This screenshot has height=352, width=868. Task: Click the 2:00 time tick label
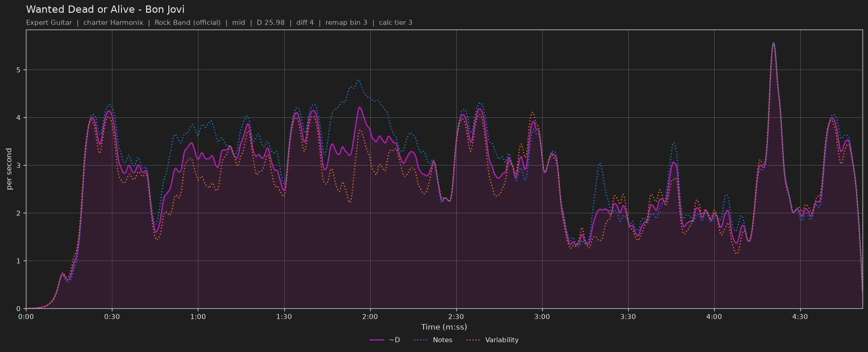[x=370, y=317]
